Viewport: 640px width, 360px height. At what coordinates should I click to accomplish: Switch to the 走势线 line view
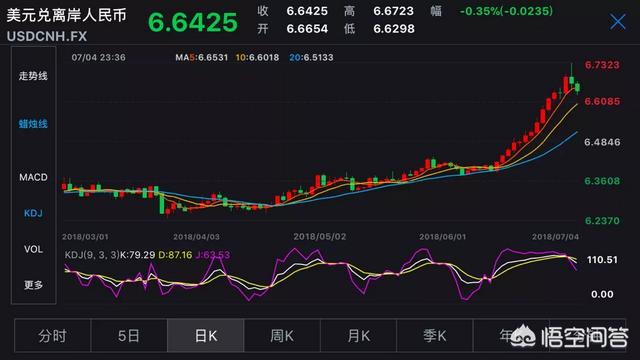[33, 76]
